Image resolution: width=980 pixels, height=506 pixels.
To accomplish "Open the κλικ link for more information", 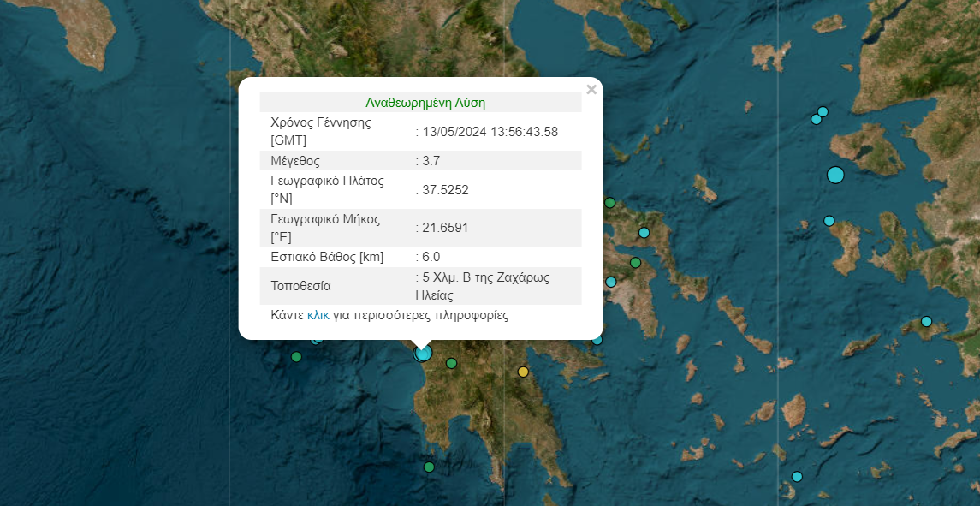I will pyautogui.click(x=318, y=315).
